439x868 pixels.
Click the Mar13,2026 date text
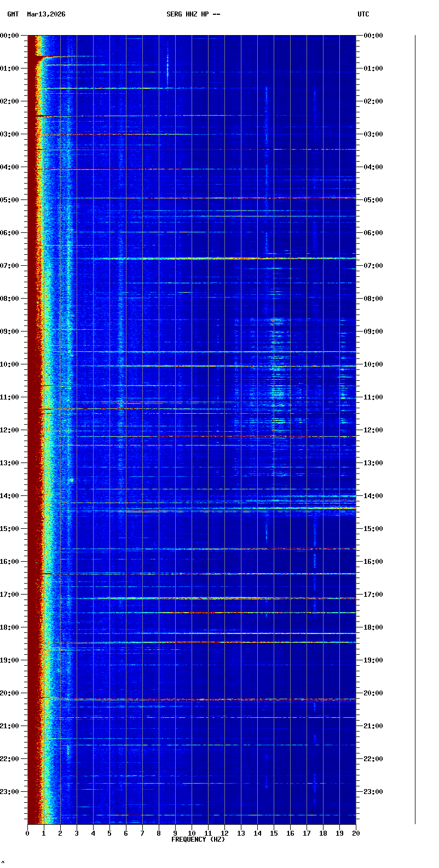pos(46,14)
